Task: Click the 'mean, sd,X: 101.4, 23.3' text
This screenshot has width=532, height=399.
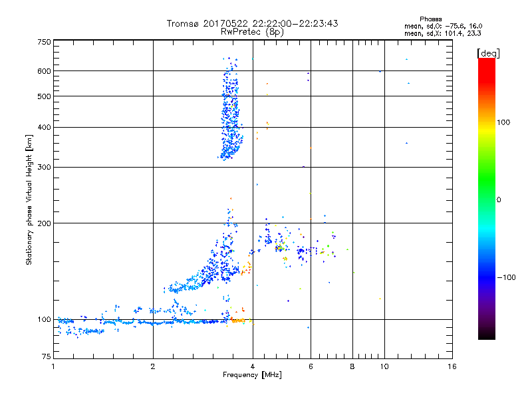Action: click(442, 33)
